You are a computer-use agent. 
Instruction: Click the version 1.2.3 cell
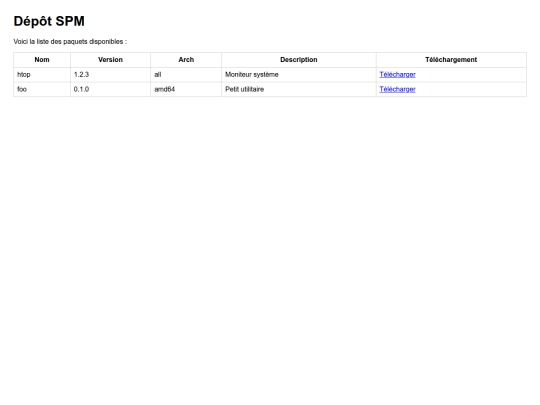pos(111,75)
